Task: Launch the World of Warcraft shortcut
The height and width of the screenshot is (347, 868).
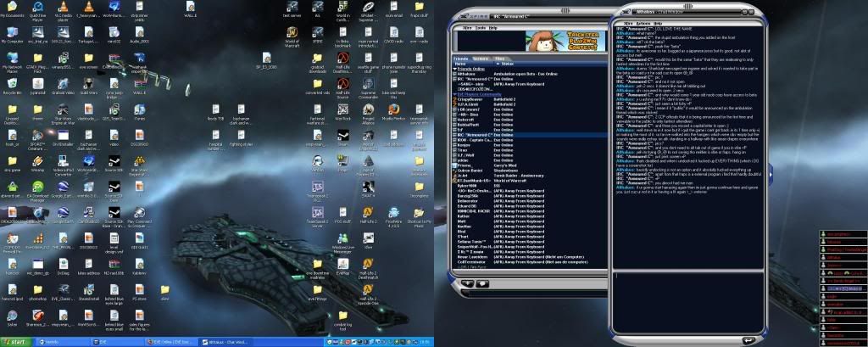Action: (x=292, y=35)
